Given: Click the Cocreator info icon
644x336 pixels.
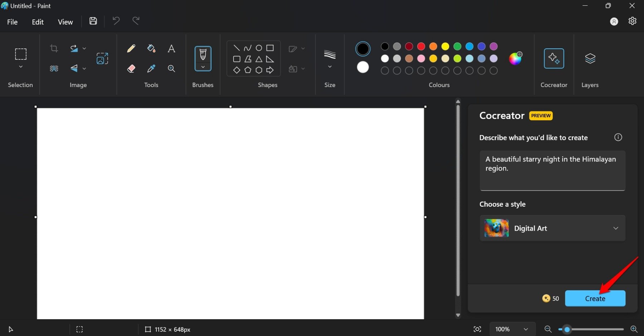Looking at the screenshot, I should point(618,137).
